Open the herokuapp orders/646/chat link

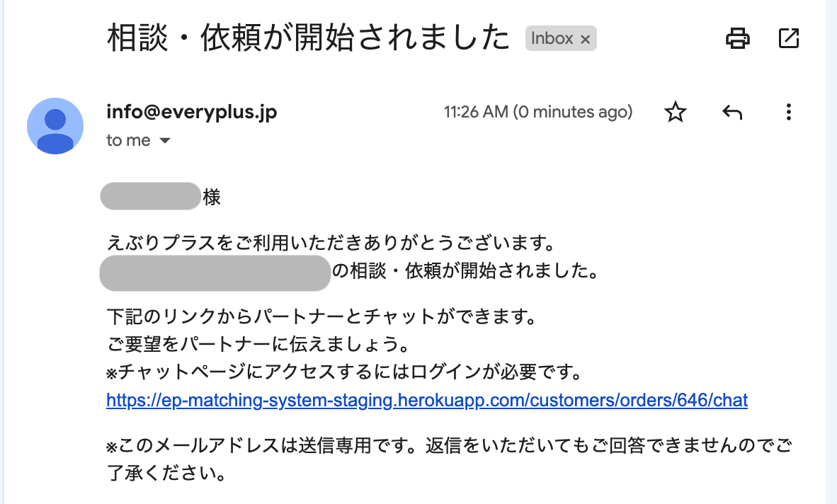pyautogui.click(x=427, y=400)
